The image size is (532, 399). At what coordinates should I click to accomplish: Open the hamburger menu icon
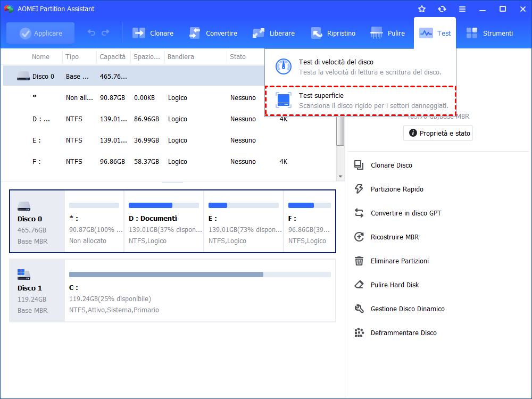[x=462, y=9]
